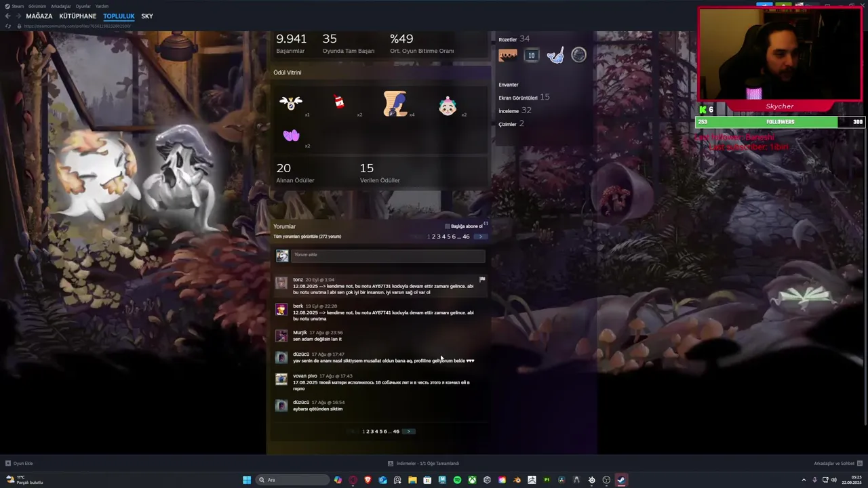868x488 pixels.
Task: Go back with the Steam back arrow
Action: (x=7, y=16)
